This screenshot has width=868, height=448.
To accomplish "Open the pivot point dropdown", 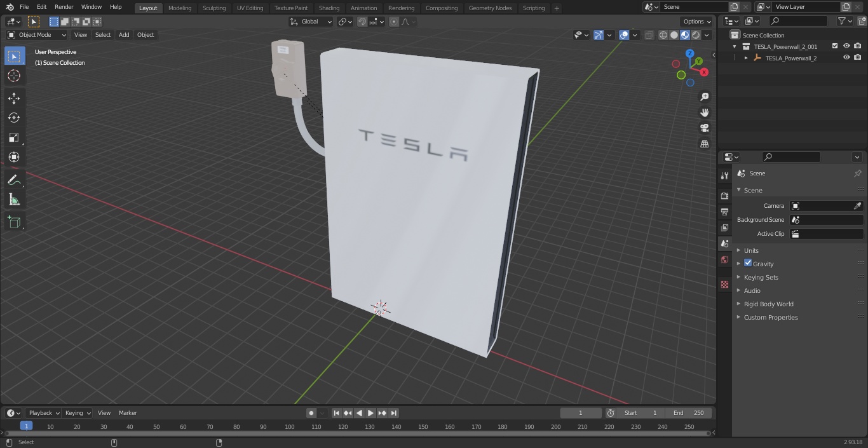I will coord(345,22).
